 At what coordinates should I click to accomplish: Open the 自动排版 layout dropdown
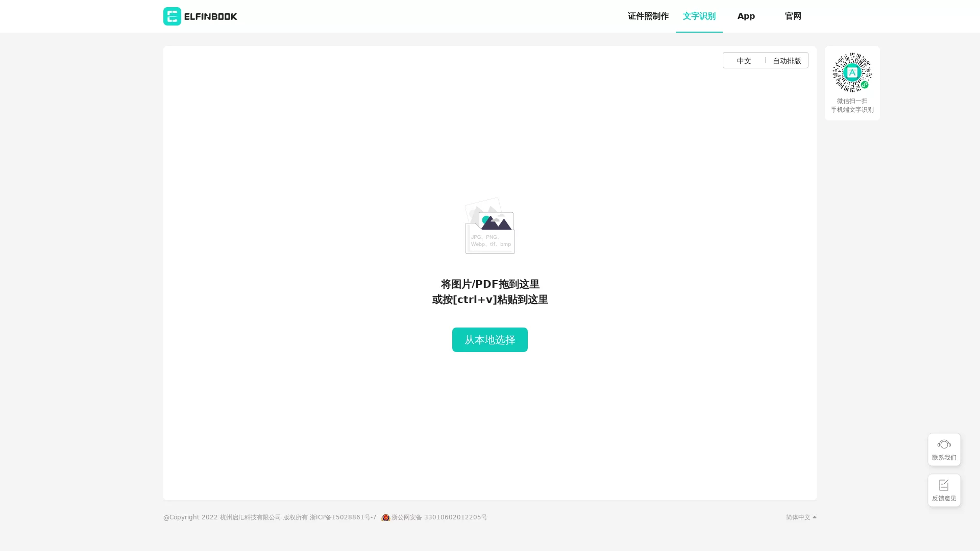(x=787, y=61)
